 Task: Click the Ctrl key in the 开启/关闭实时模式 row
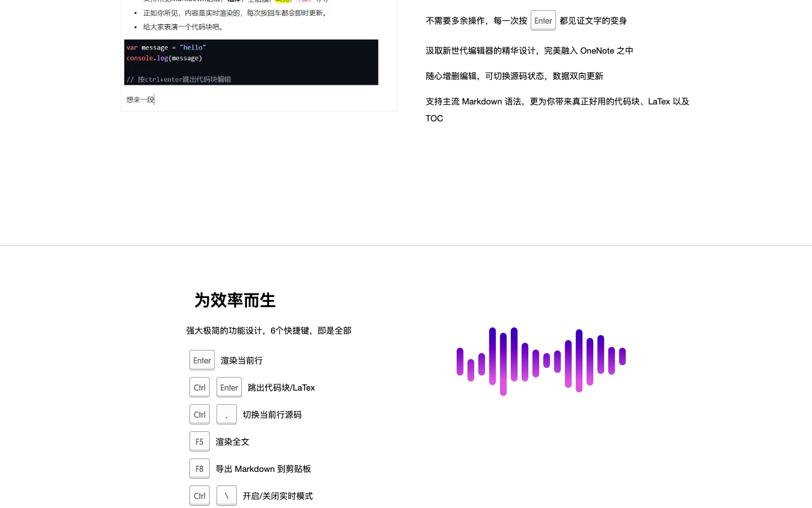200,496
